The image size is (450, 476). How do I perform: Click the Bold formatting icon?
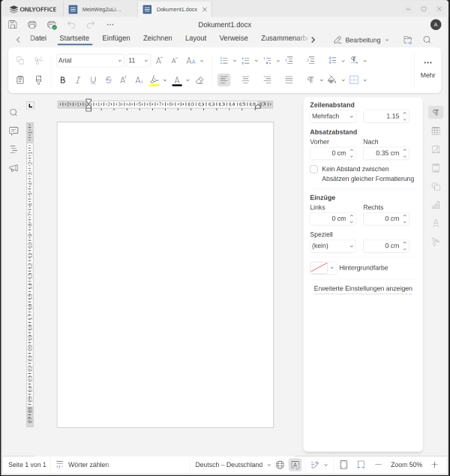pyautogui.click(x=62, y=80)
